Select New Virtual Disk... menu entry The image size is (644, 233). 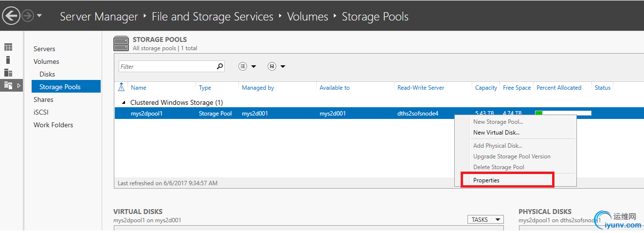(x=496, y=133)
